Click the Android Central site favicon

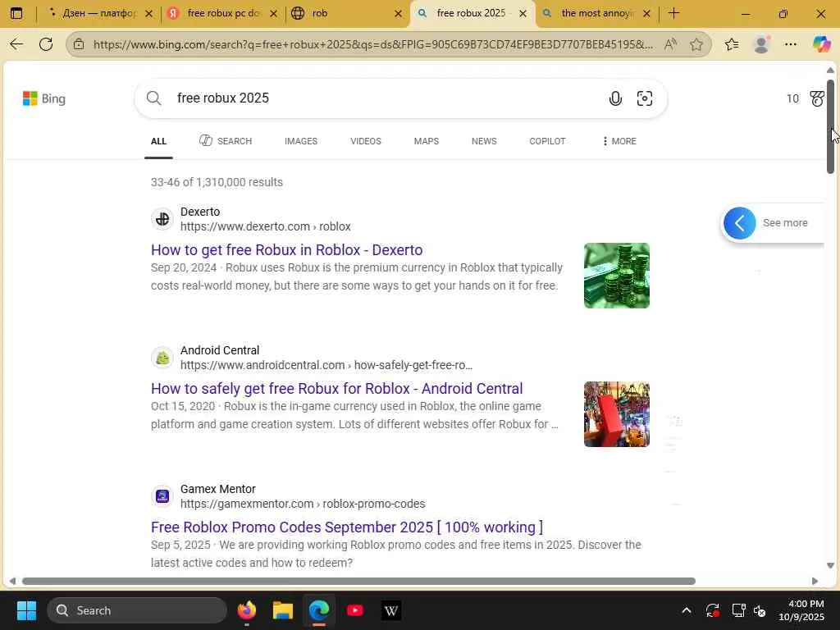(162, 358)
